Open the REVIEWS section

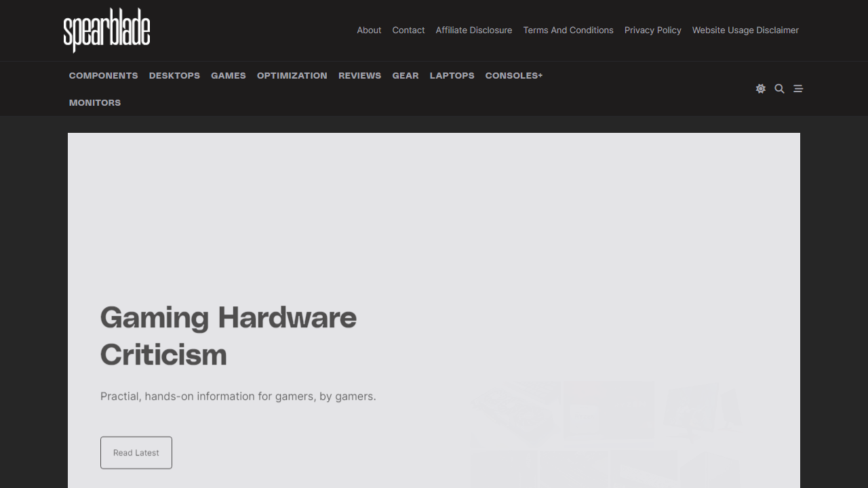pos(359,75)
